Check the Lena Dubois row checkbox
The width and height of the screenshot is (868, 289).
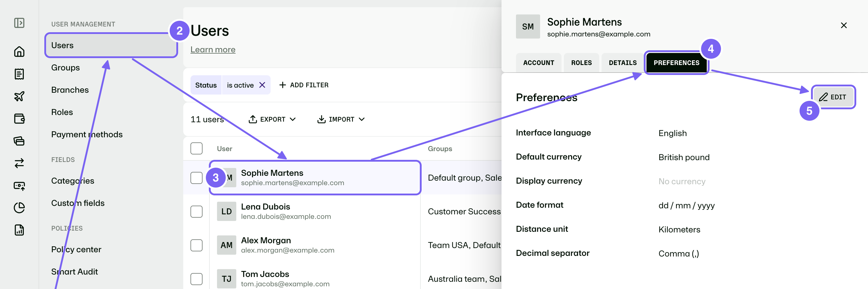[x=197, y=211]
